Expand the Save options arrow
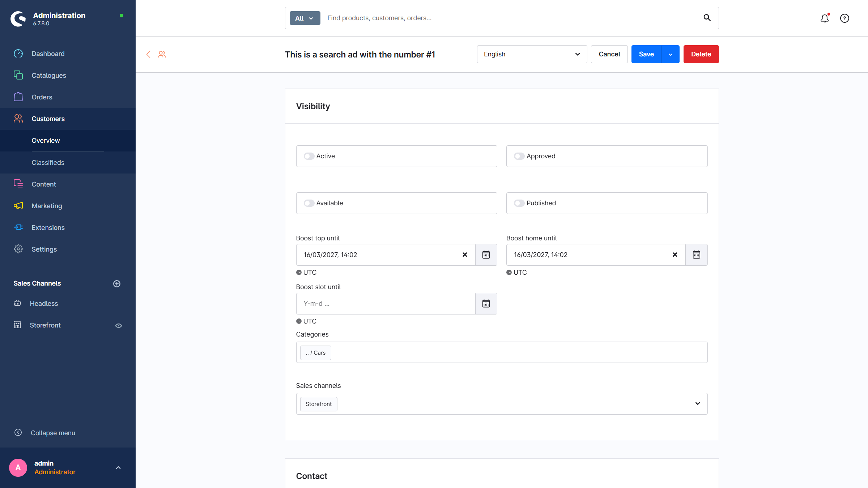 point(670,54)
